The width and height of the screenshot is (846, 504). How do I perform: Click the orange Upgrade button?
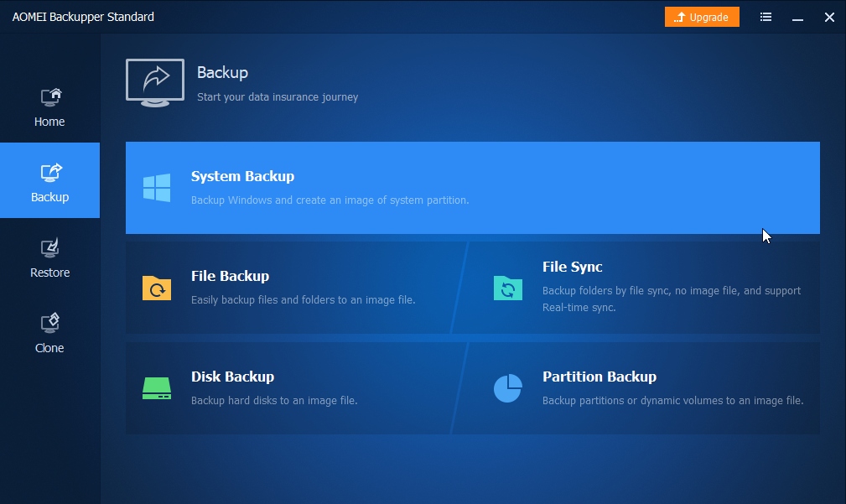pos(702,18)
